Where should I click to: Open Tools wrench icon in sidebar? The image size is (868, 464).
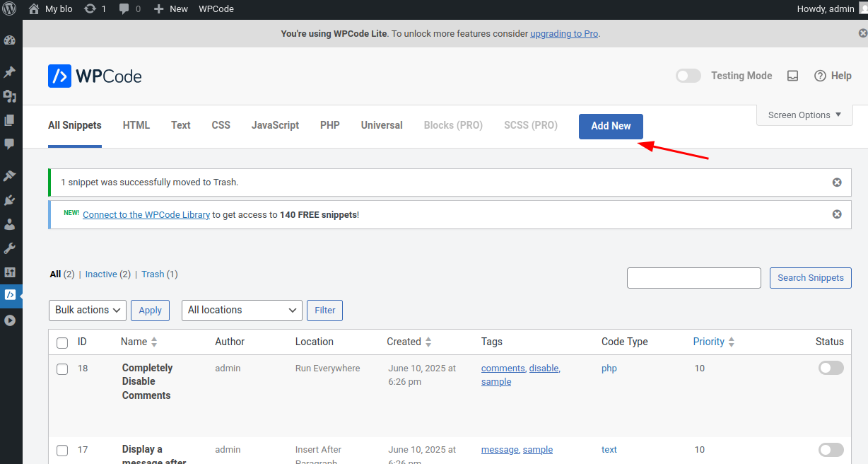pyautogui.click(x=10, y=248)
